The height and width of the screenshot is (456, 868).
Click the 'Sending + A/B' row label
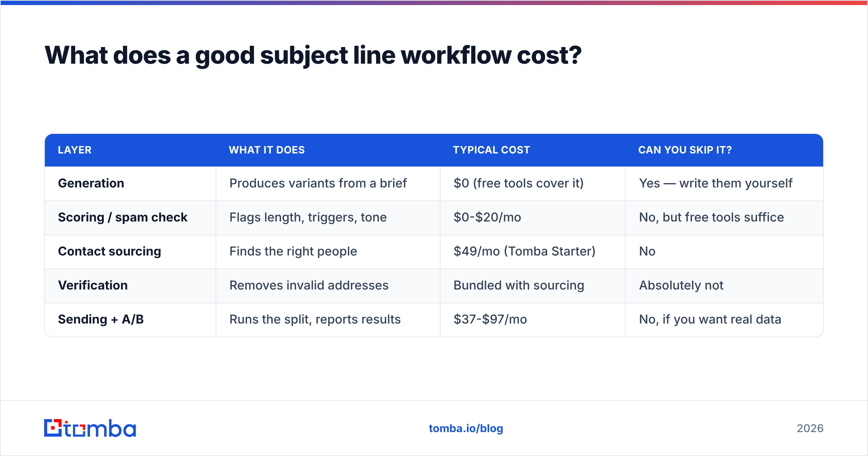click(101, 319)
